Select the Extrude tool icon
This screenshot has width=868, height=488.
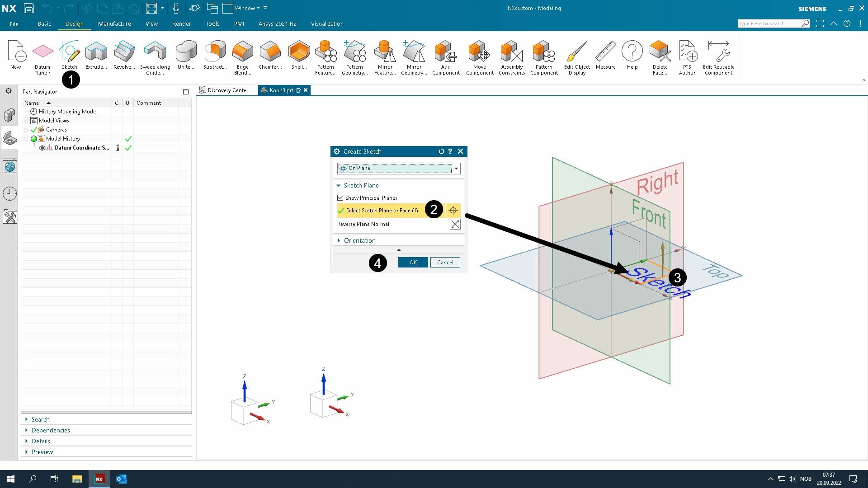tap(96, 52)
